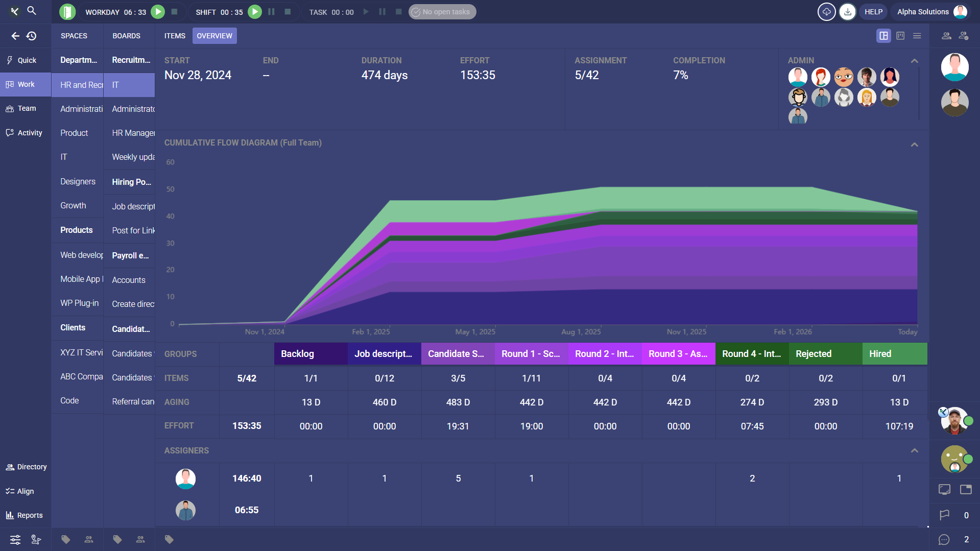Collapse the Assigners section
980x551 pixels.
914,450
